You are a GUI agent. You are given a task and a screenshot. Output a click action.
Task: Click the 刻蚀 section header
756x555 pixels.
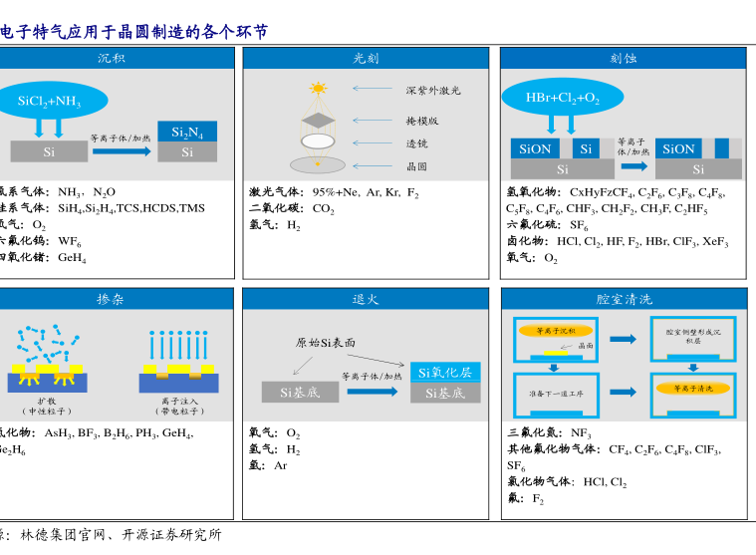pyautogui.click(x=624, y=59)
